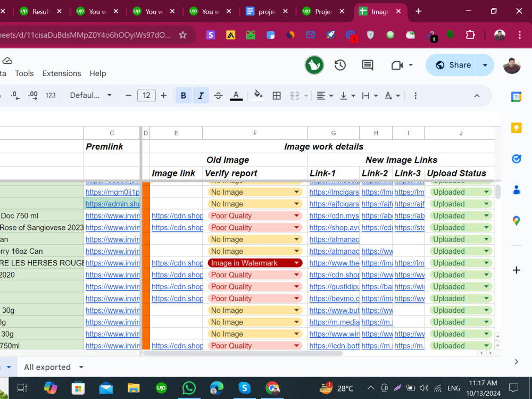Open Uploaded status dropdown in 2020 row

pos(486,275)
